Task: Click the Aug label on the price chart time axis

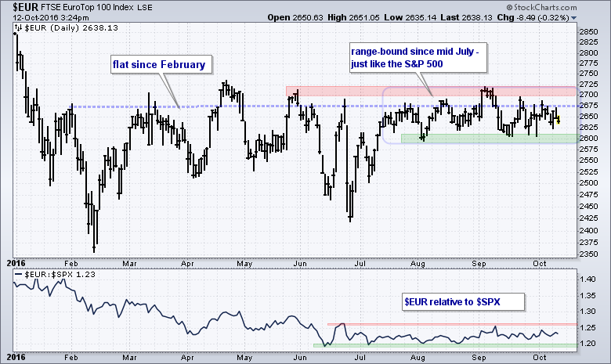Action: point(418,264)
